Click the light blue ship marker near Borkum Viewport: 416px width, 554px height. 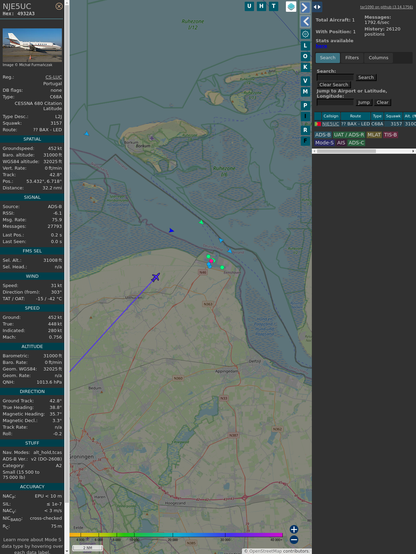(87, 134)
